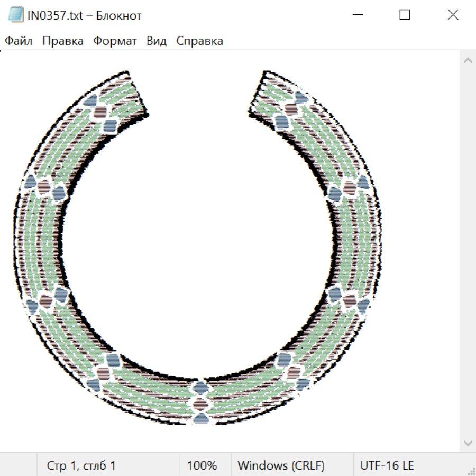Open the Вид menu
The image size is (476, 476).
[157, 41]
